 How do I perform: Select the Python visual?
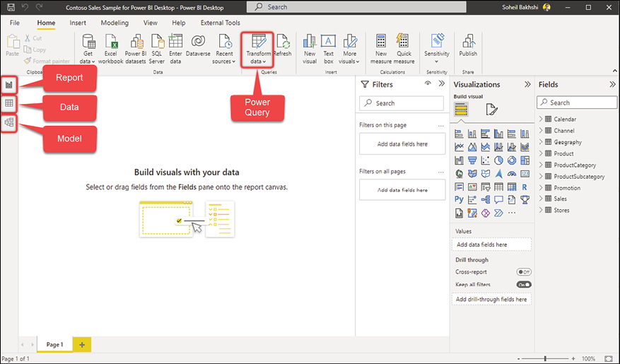point(459,199)
